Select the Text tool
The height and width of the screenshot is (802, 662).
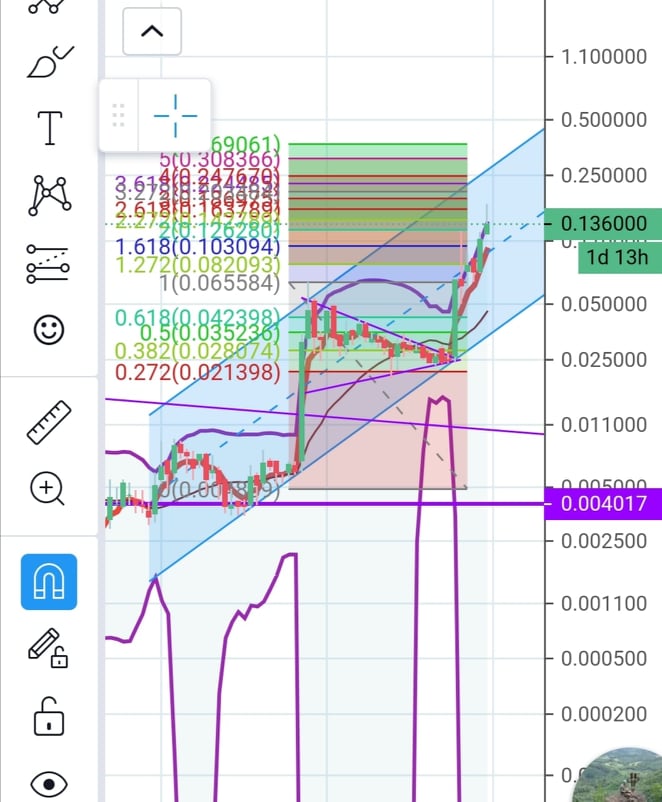point(49,127)
